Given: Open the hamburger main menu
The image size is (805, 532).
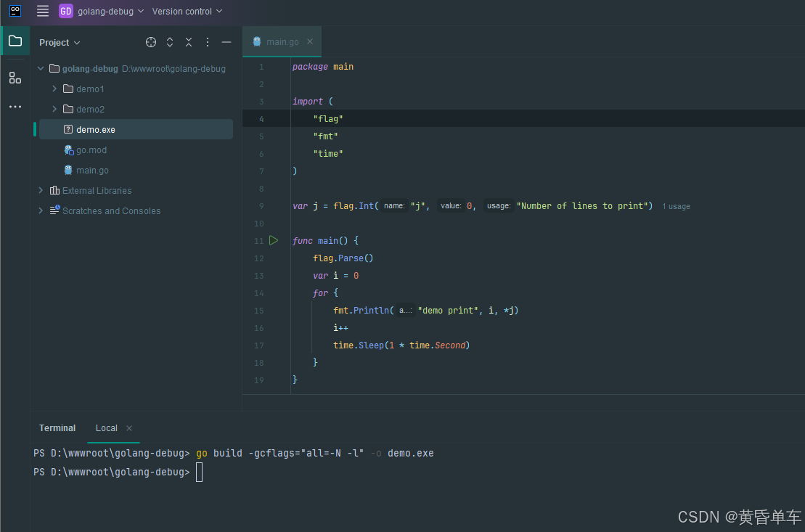Looking at the screenshot, I should coord(43,11).
